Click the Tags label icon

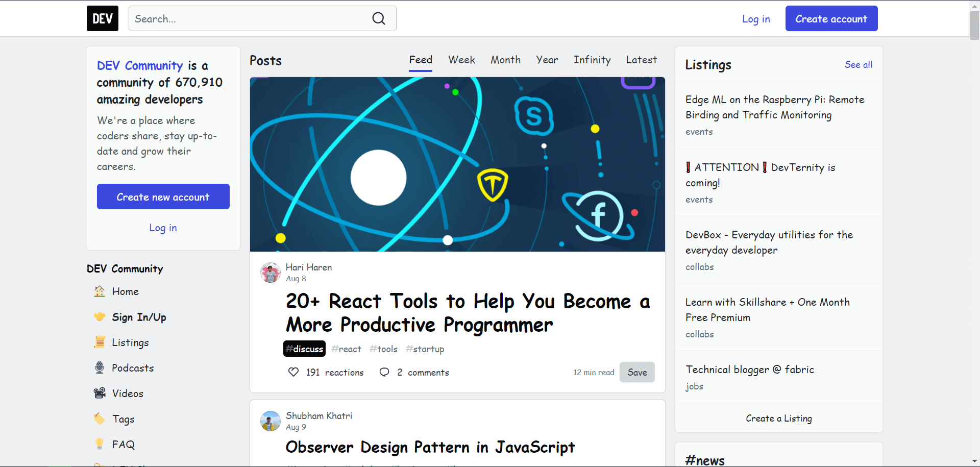point(100,419)
